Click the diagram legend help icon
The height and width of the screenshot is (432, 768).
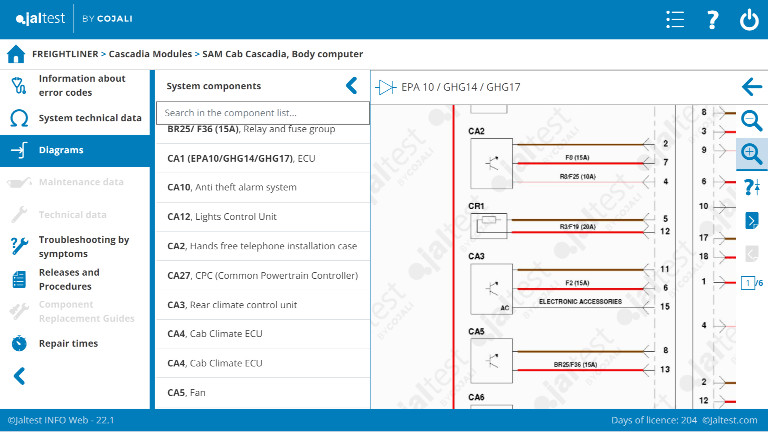(x=752, y=187)
